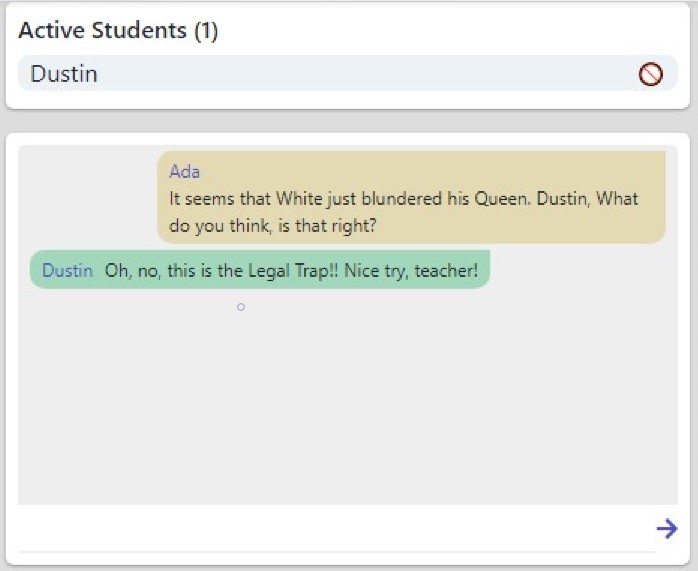Viewport: 698px width, 571px height.
Task: Click the Active Students heading
Action: 103,30
